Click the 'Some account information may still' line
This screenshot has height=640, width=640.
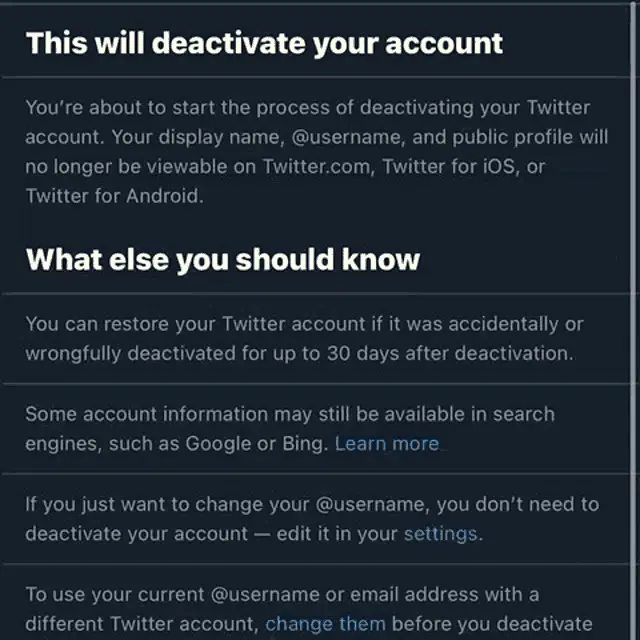[x=290, y=414]
